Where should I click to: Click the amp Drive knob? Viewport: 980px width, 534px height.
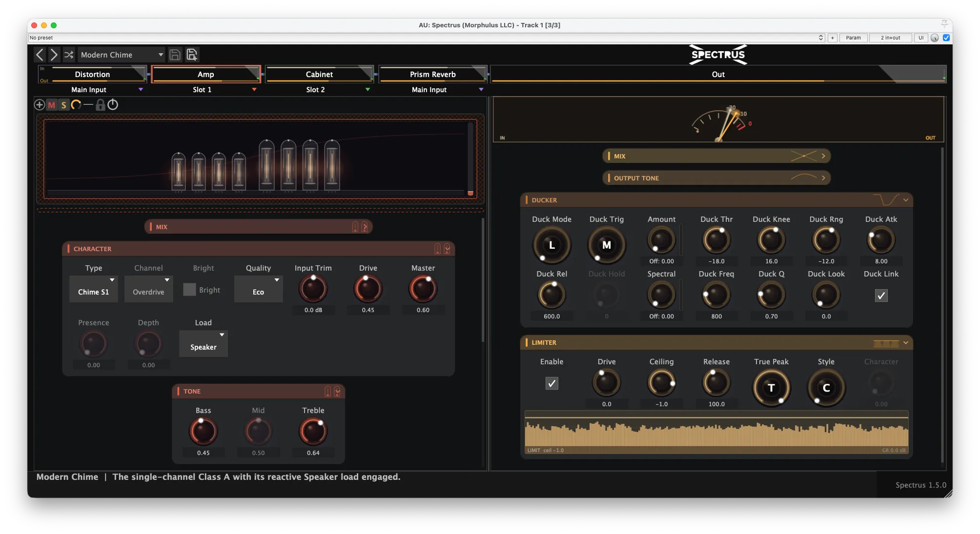click(x=368, y=289)
